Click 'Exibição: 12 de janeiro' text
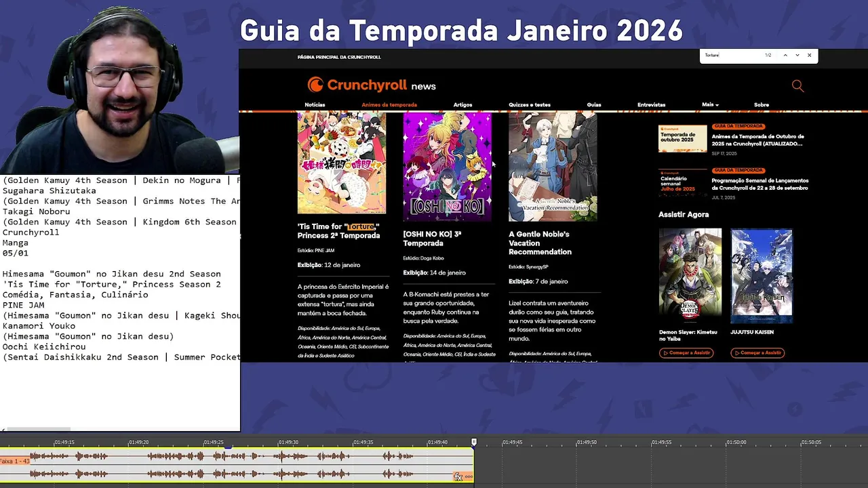This screenshot has width=868, height=488. (329, 265)
